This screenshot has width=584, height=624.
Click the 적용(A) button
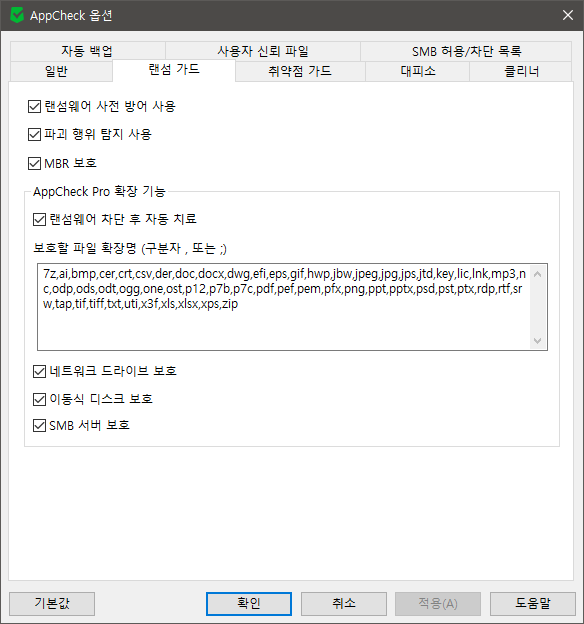[x=438, y=604]
